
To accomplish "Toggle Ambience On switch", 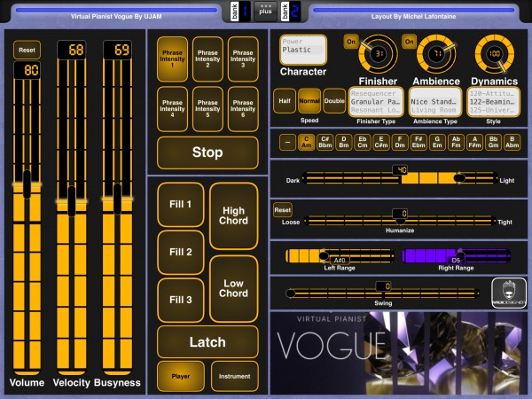I will [x=409, y=42].
